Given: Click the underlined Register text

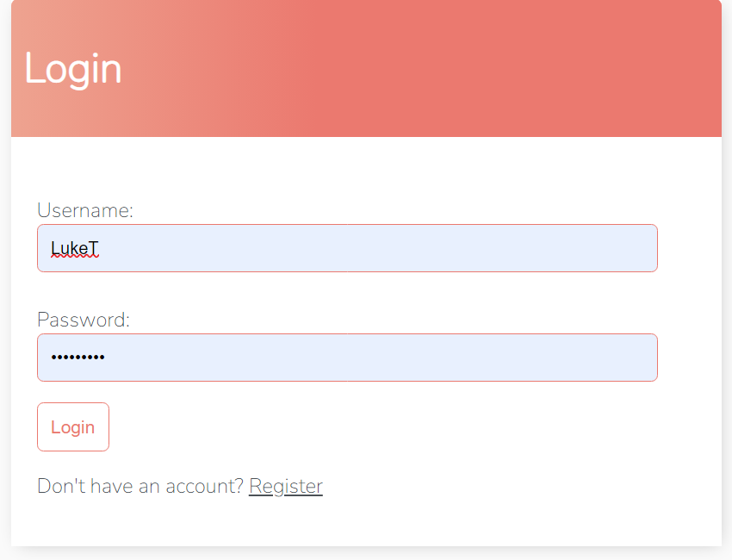Looking at the screenshot, I should pos(285,485).
